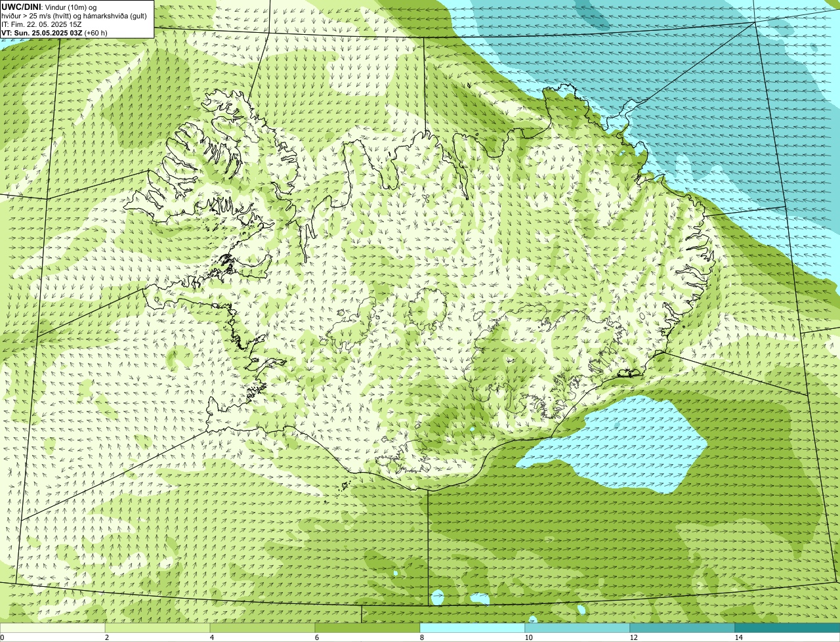Click the "IT: Fim. 22. 05. 2025 15Z" line
This screenshot has height=642, width=840.
click(41, 24)
